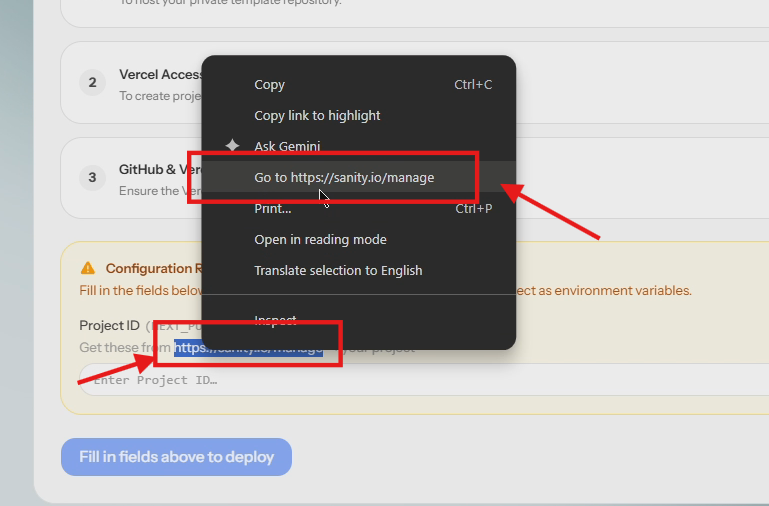Click the Configuration warning triangle icon
Screen dimensions: 769x506
[88, 268]
